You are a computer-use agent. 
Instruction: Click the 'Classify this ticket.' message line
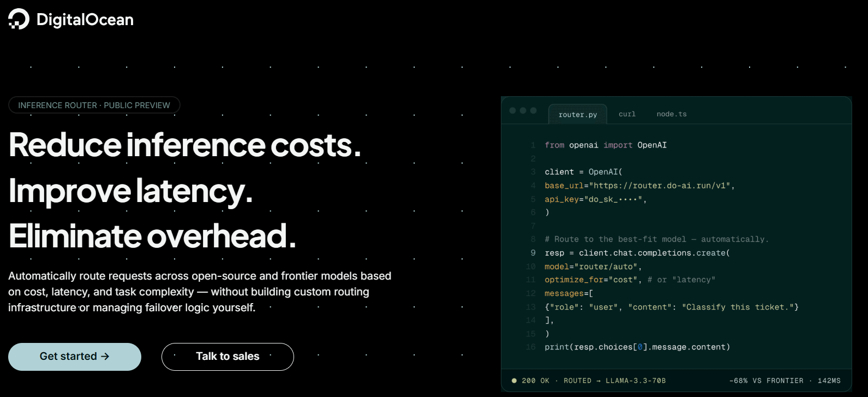pos(672,307)
